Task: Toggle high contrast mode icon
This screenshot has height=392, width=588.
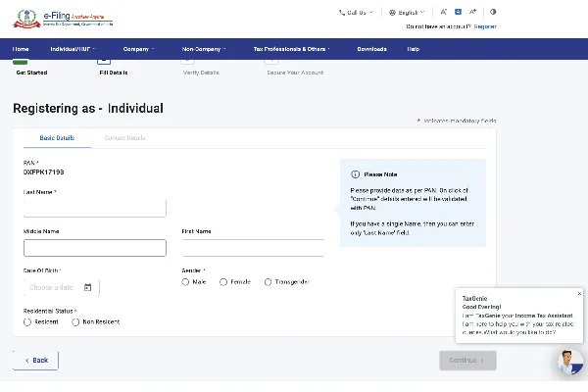Action: (493, 13)
